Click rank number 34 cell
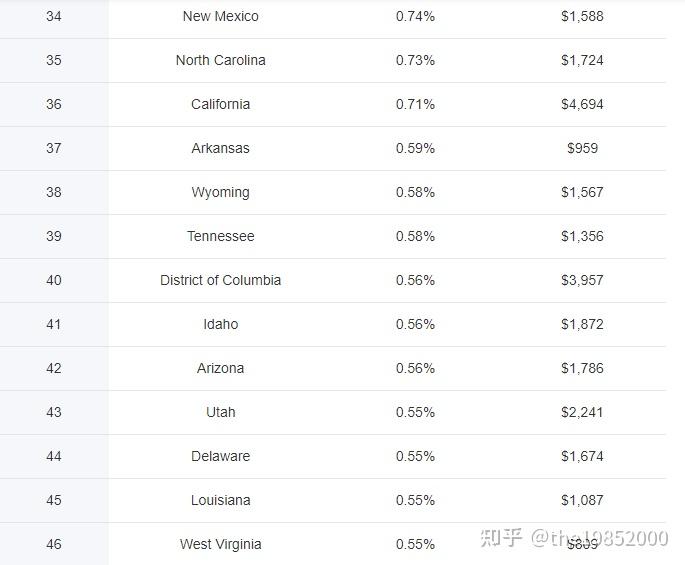The width and height of the screenshot is (685, 565). tap(54, 16)
